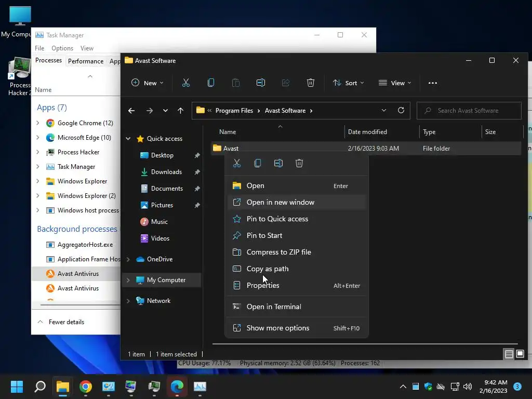Click the Cut icon in the context menu
532x399 pixels.
click(237, 163)
